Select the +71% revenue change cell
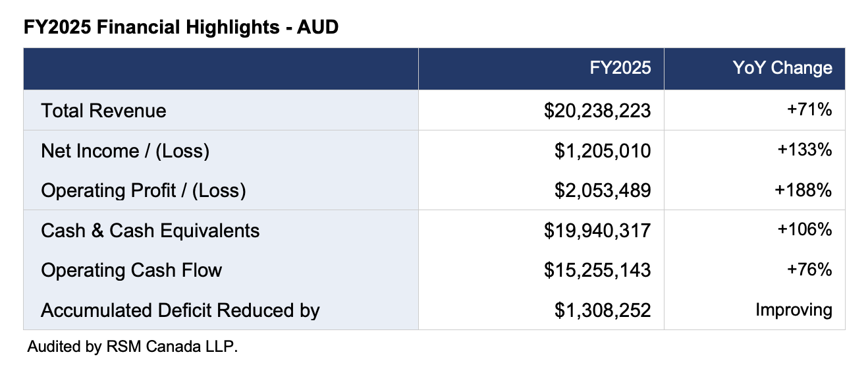 [x=809, y=109]
